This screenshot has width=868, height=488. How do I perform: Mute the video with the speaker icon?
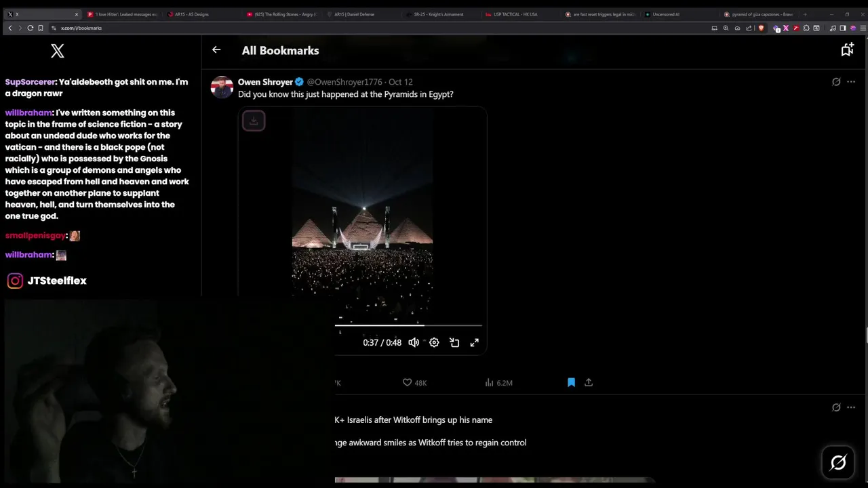[x=414, y=342]
